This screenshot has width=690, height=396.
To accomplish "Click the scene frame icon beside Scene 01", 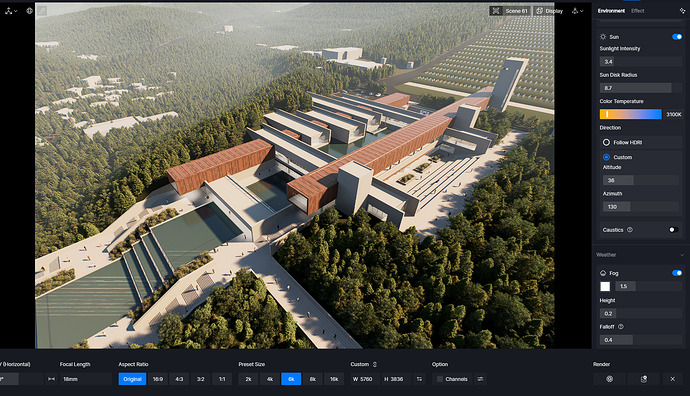I will [x=496, y=11].
